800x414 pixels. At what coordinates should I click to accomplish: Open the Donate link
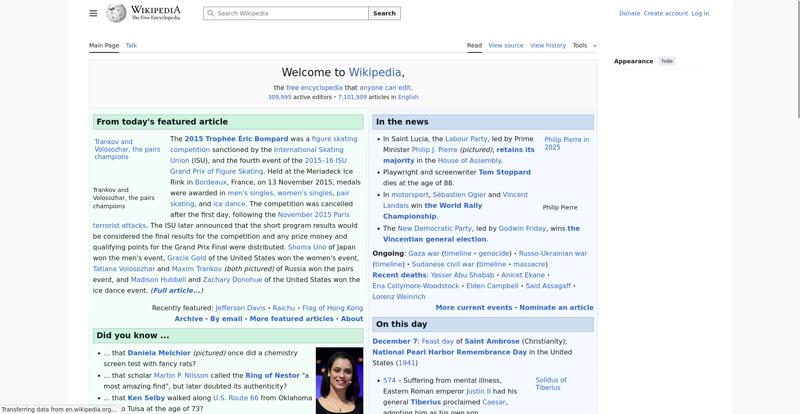tap(629, 14)
